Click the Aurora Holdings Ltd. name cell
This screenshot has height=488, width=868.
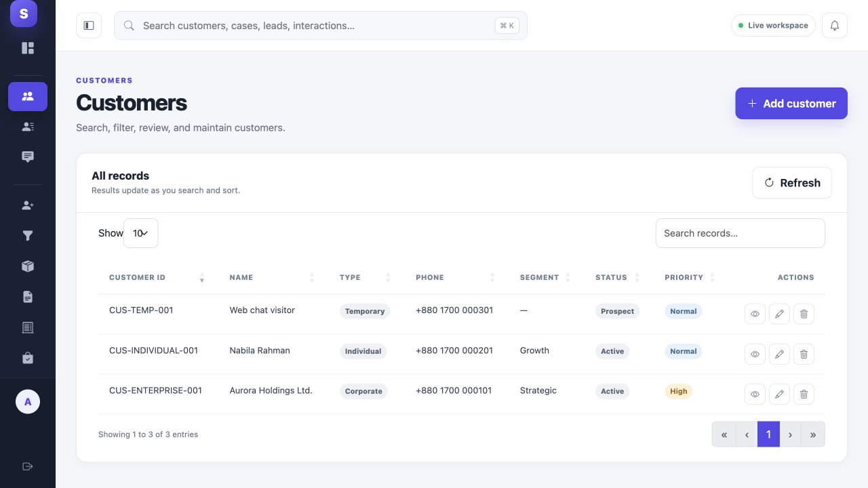271,390
